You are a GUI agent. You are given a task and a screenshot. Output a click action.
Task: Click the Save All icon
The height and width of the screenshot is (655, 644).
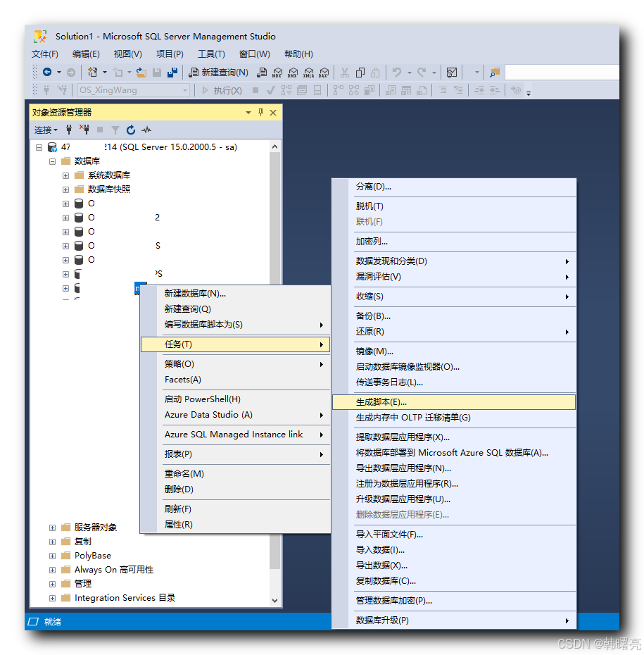(x=172, y=73)
